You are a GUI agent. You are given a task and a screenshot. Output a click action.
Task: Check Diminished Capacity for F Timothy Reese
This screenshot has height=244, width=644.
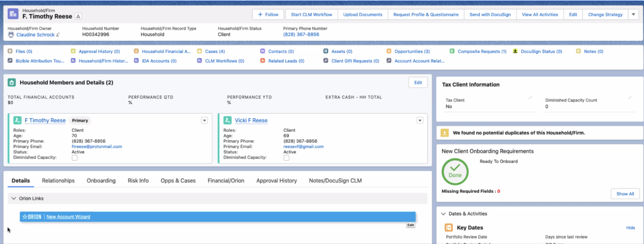75,158
